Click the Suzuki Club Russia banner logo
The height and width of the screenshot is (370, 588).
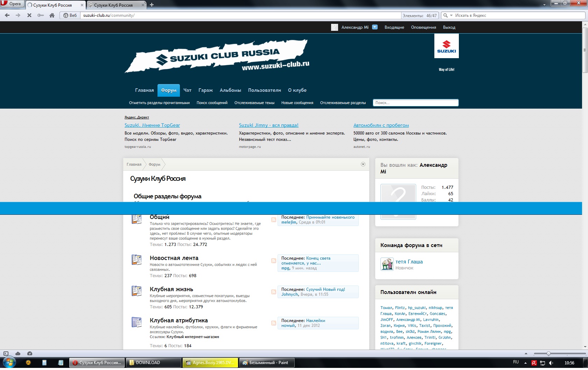coord(217,56)
